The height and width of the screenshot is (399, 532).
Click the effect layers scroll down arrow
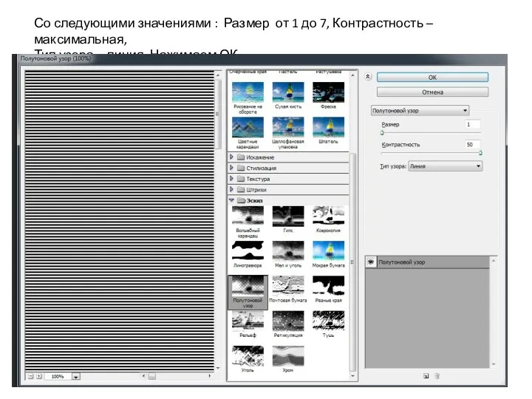click(x=494, y=364)
